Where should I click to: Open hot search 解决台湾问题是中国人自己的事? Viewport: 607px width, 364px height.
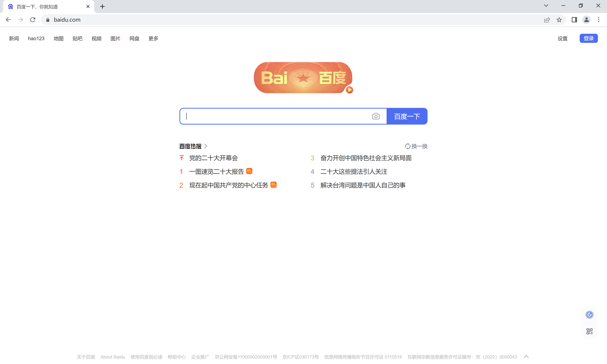[x=363, y=185]
